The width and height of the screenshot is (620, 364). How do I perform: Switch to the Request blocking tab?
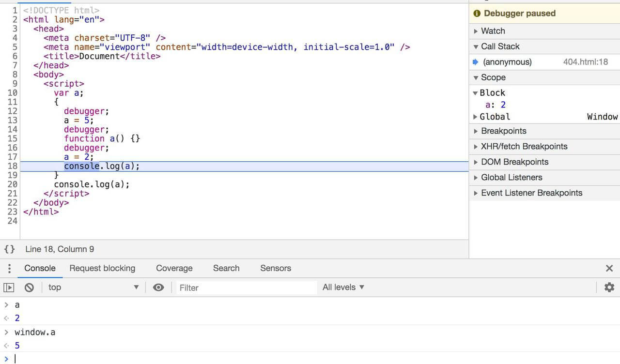(102, 268)
